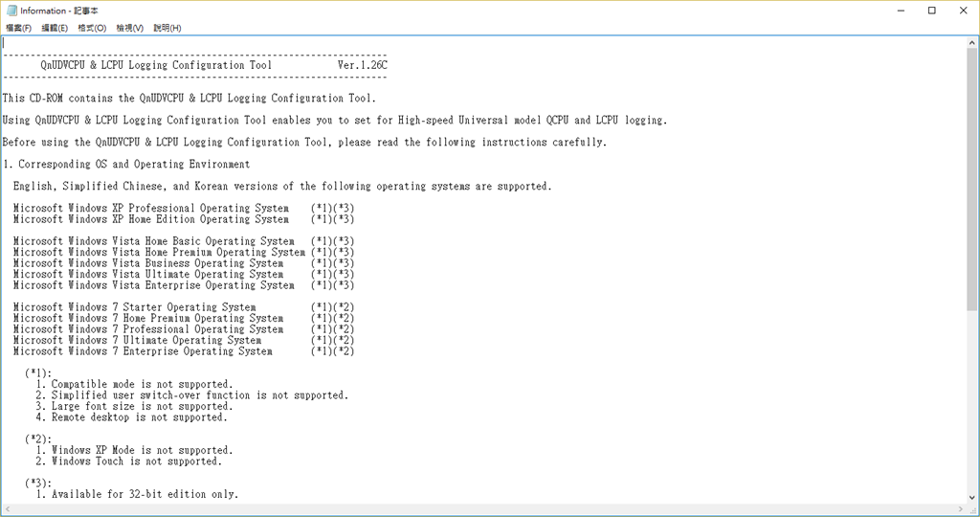Viewport: 980px width, 517px height.
Task: Click '(*1)(*2)' beside Windows 7 Enterprise
Action: point(332,351)
